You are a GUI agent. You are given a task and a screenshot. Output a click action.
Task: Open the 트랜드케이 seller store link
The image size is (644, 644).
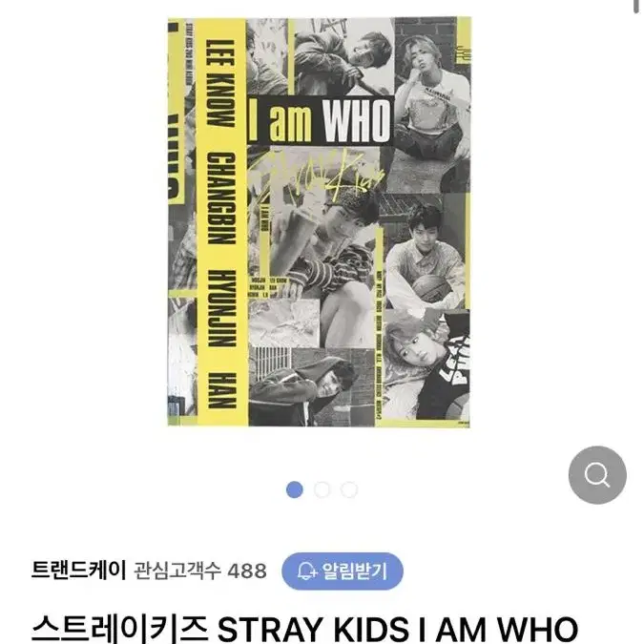click(x=79, y=571)
